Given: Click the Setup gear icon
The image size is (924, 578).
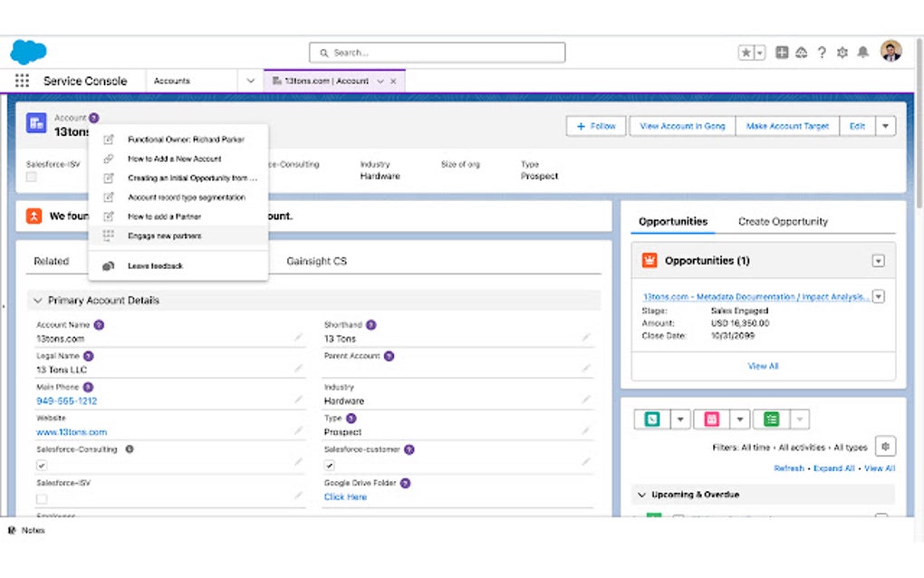Looking at the screenshot, I should (842, 53).
